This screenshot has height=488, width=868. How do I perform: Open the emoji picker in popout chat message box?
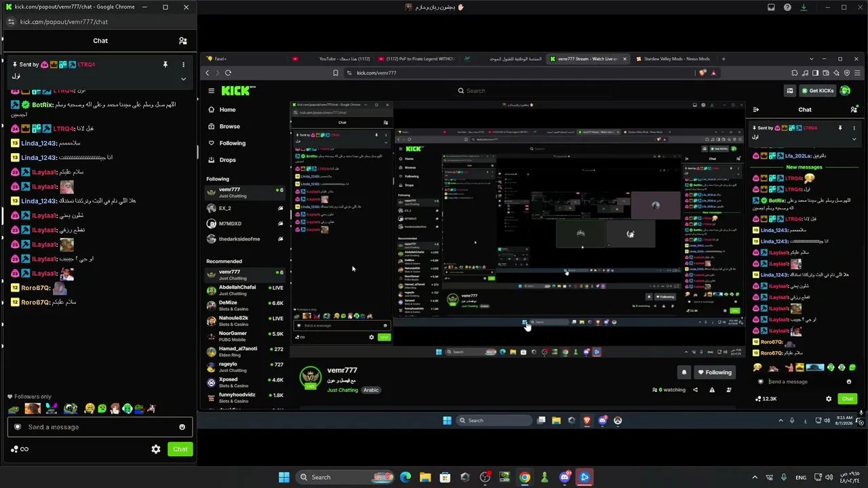(x=182, y=427)
